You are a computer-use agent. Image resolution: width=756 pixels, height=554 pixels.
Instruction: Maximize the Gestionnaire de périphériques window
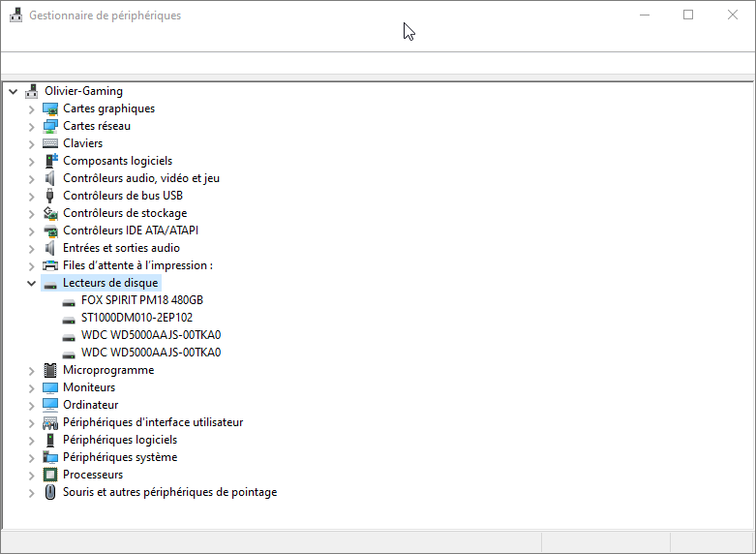(688, 15)
